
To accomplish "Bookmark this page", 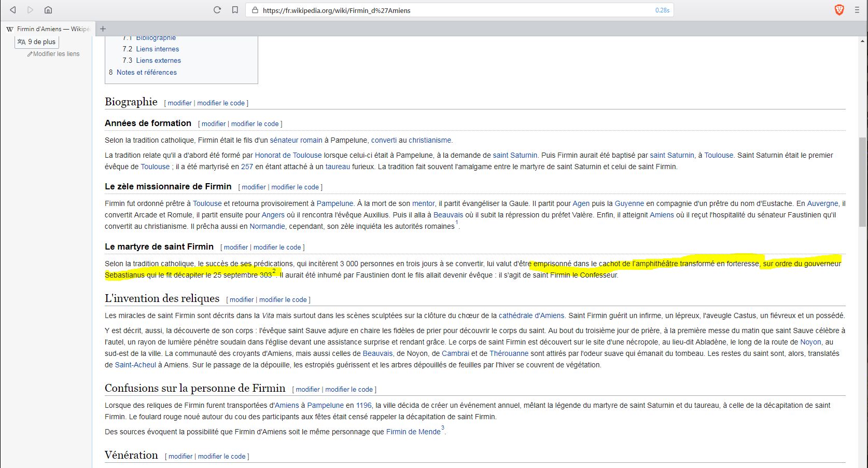I will [x=235, y=10].
